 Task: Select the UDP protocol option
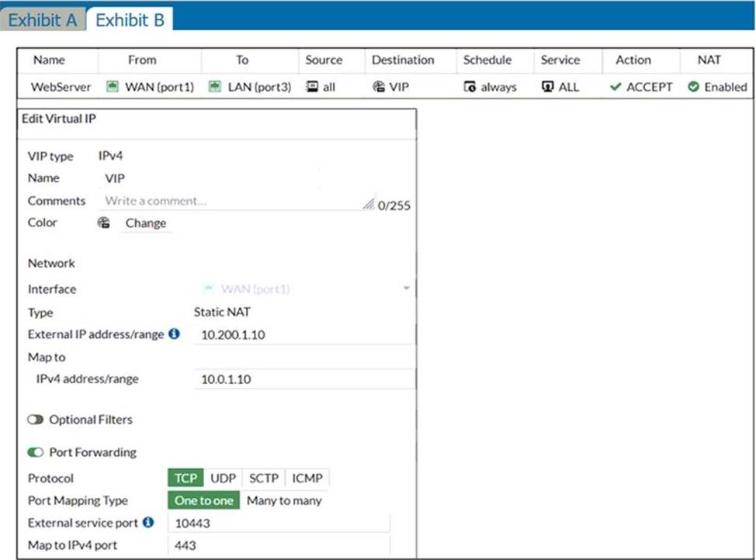click(x=223, y=479)
